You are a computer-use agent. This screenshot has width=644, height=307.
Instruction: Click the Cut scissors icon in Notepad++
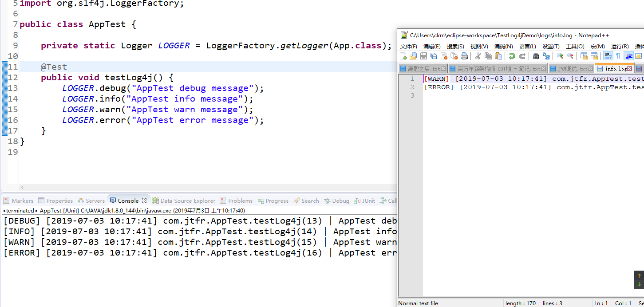(x=478, y=56)
